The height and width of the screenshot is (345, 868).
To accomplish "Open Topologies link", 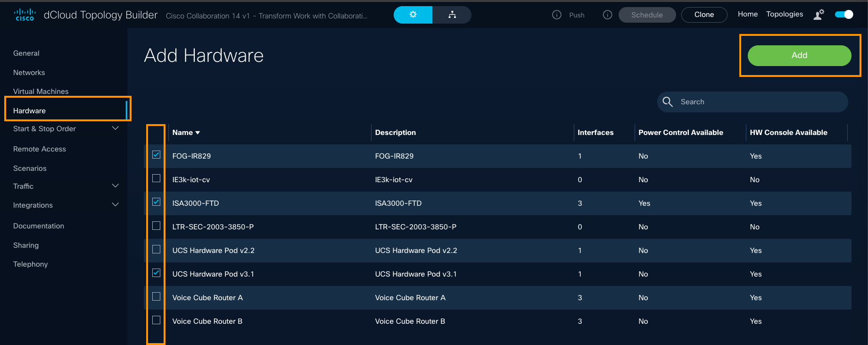I will tap(785, 14).
